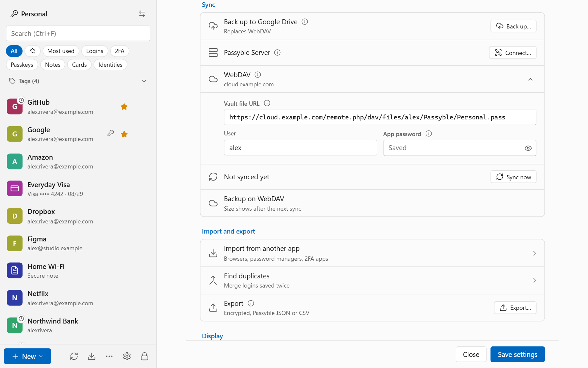Image resolution: width=588 pixels, height=368 pixels.
Task: Select the All filter chip
Action: pyautogui.click(x=14, y=51)
